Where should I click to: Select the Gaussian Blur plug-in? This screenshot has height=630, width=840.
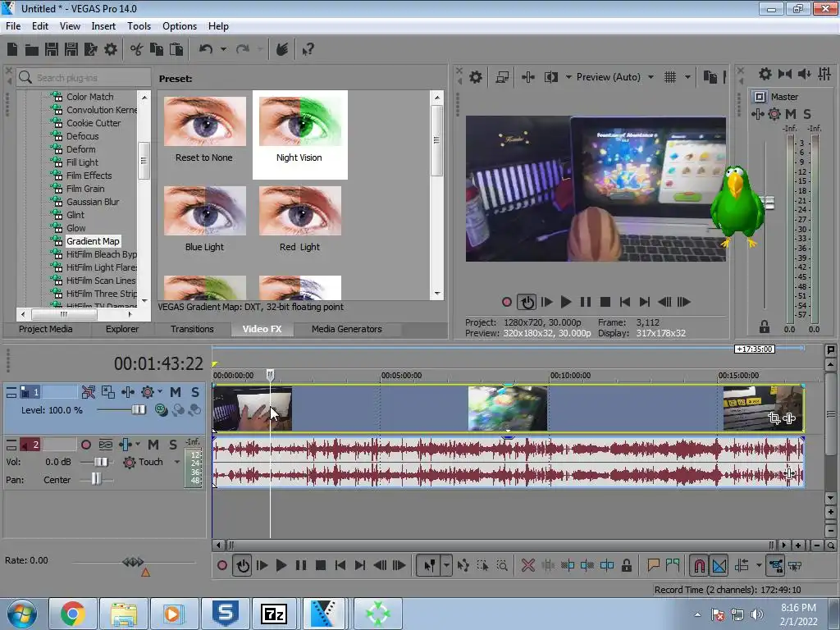(93, 202)
